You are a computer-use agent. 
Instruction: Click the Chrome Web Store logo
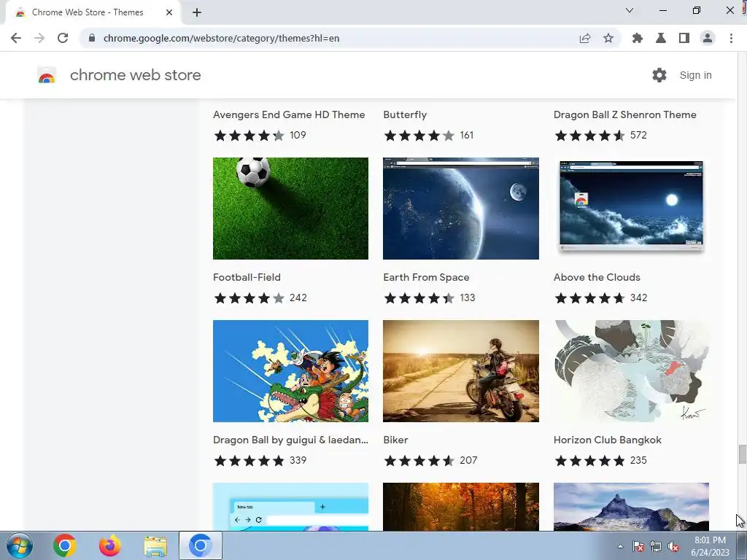[47, 75]
